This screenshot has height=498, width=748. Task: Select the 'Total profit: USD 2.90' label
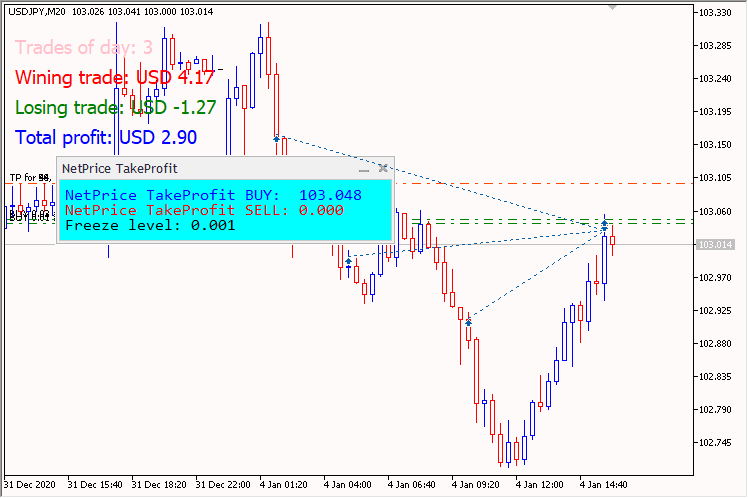tap(106, 137)
